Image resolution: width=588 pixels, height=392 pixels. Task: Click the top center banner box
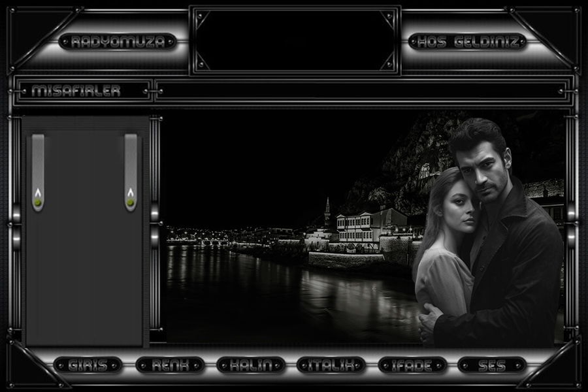(x=295, y=41)
